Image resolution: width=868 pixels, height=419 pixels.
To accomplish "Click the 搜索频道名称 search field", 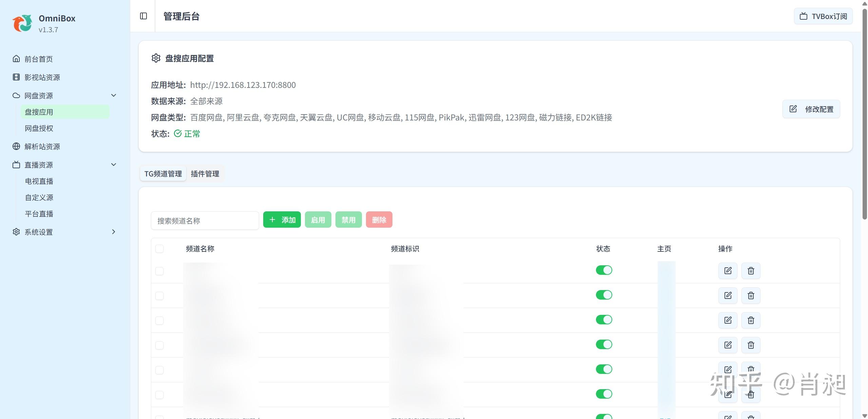I will pyautogui.click(x=205, y=221).
